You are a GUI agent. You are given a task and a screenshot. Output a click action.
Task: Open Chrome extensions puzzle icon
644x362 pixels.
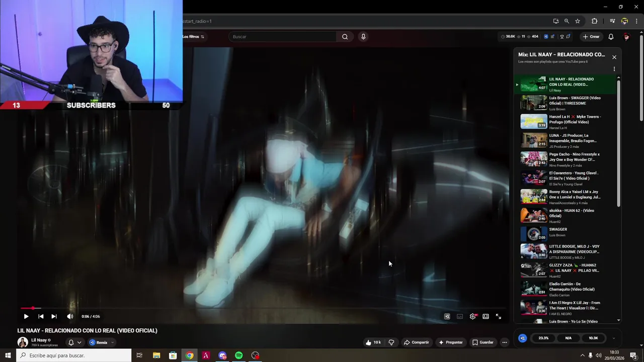pos(594,21)
